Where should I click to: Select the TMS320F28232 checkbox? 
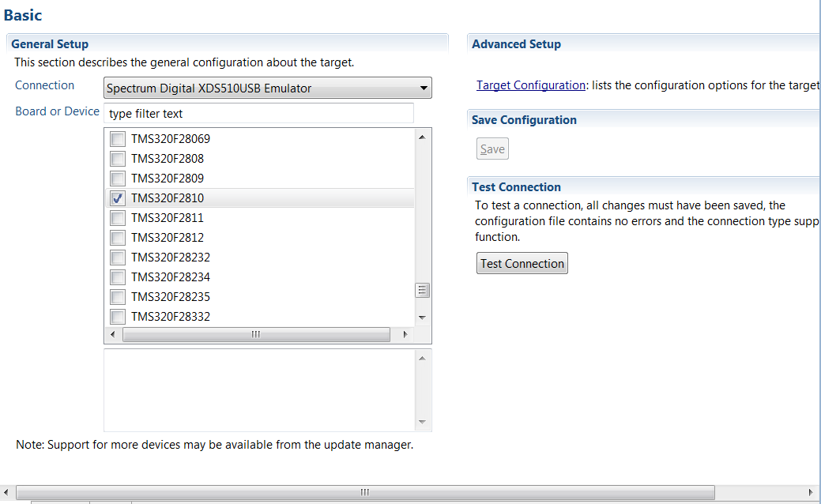coord(117,257)
